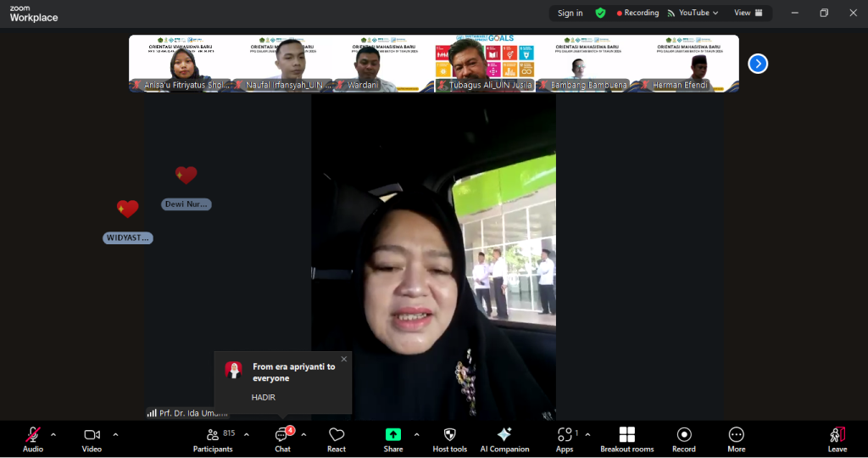The image size is (868, 458).
Task: Toggle the Record button
Action: (684, 438)
